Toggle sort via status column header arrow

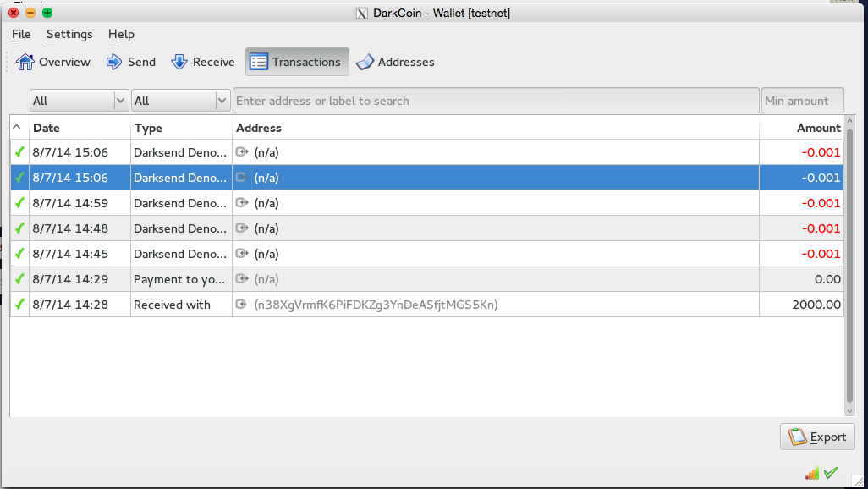click(x=17, y=127)
